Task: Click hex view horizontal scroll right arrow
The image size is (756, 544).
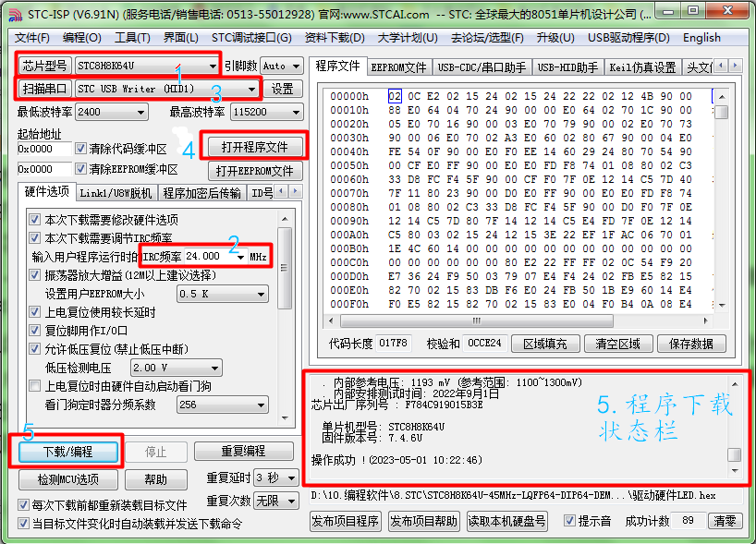Action: (x=705, y=320)
